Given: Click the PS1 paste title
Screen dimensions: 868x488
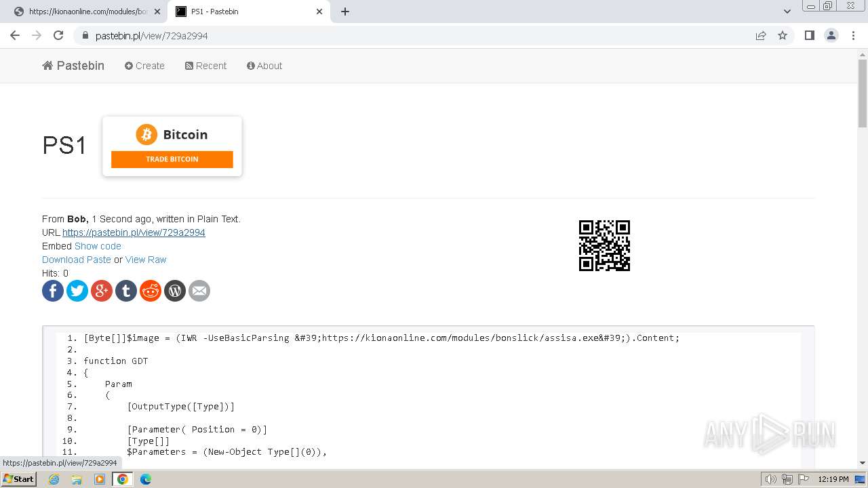Looking at the screenshot, I should (x=64, y=146).
